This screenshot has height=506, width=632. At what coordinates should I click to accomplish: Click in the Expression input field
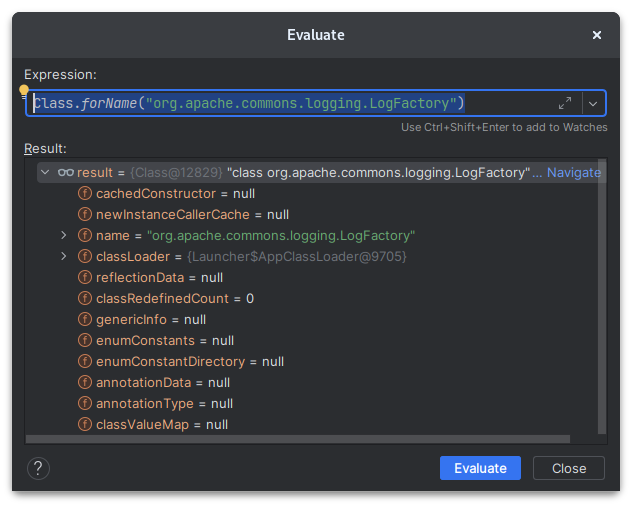pos(300,103)
